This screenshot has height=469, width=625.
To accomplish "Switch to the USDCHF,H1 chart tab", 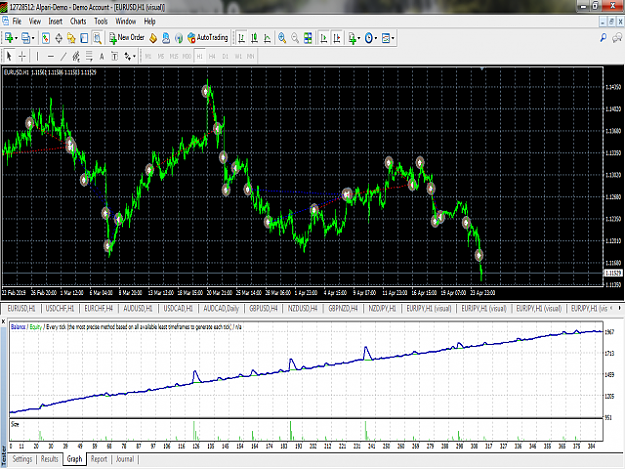I will tap(60, 308).
